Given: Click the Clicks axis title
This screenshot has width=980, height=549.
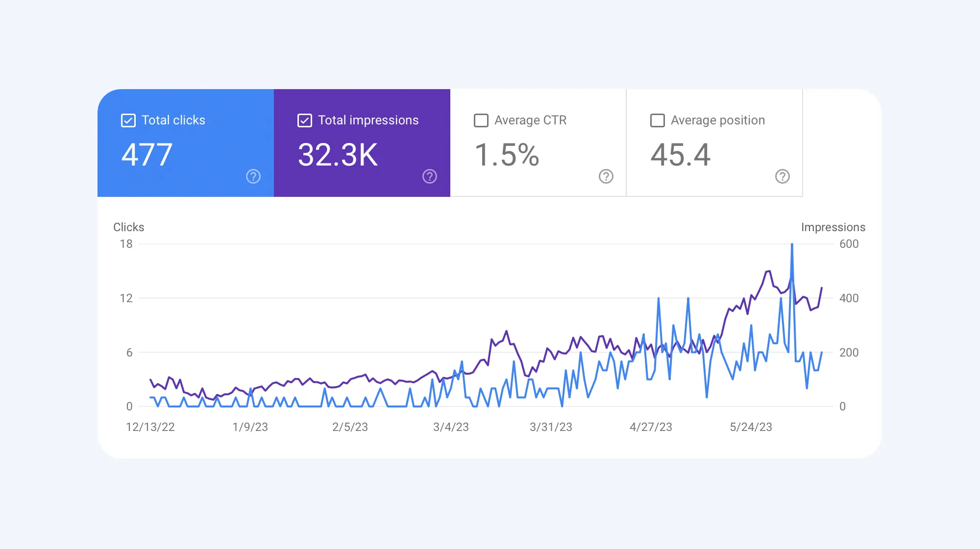Looking at the screenshot, I should [x=129, y=227].
